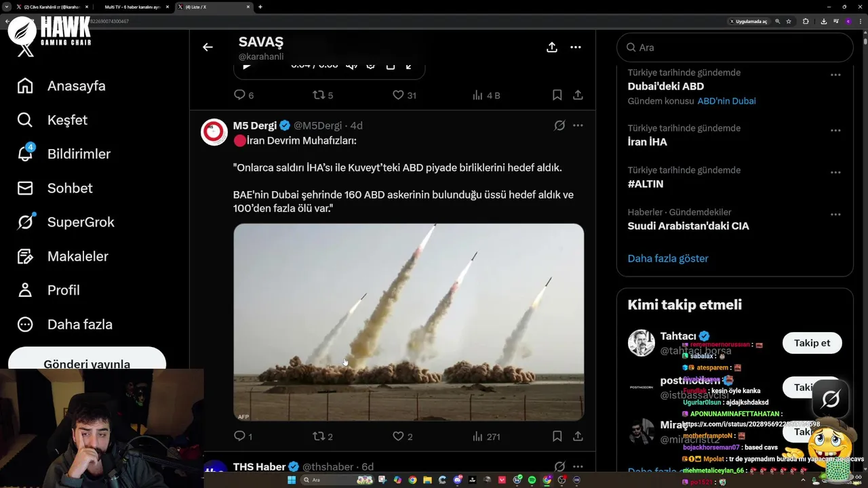
Task: Click the Windows taskbar Ara search box
Action: tap(337, 480)
